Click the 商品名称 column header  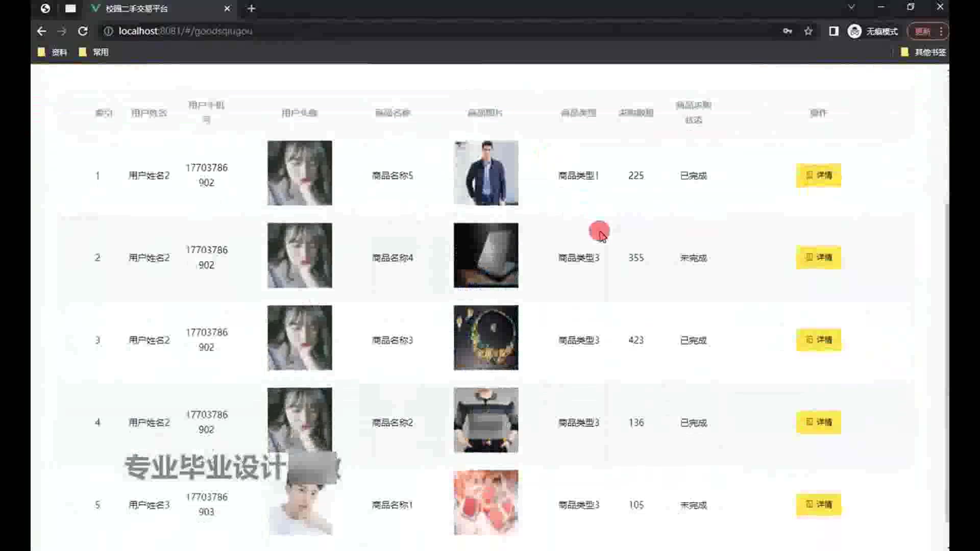(x=393, y=113)
